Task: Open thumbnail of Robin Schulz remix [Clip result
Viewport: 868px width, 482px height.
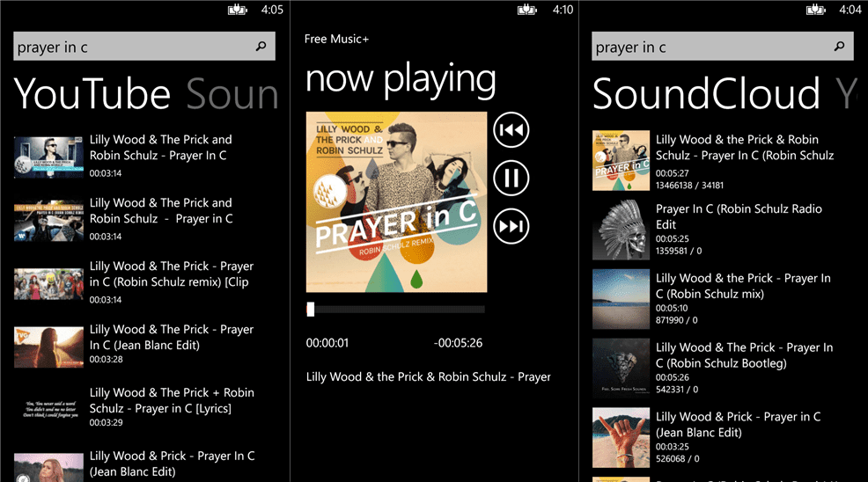Action: click(48, 284)
